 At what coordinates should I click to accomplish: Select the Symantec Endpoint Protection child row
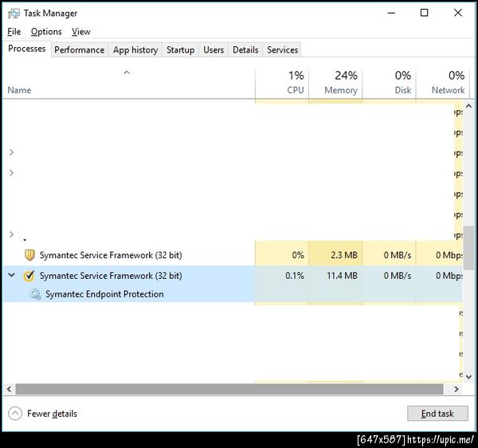pos(233,294)
